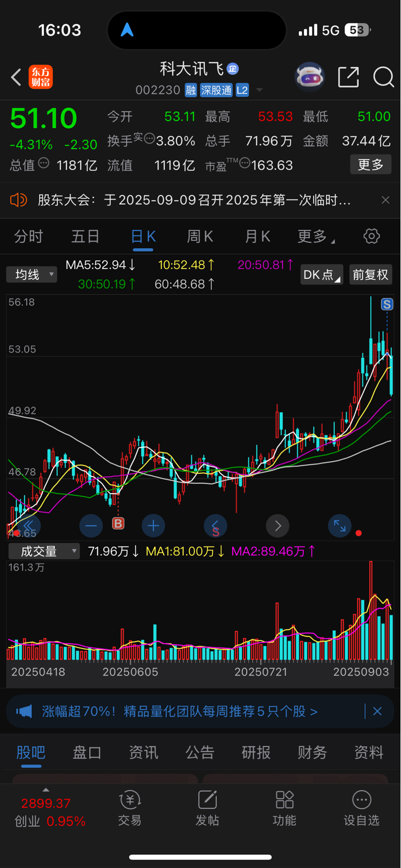The width and height of the screenshot is (401, 868).
Task: Tap the back arrow icon
Action: (x=16, y=78)
